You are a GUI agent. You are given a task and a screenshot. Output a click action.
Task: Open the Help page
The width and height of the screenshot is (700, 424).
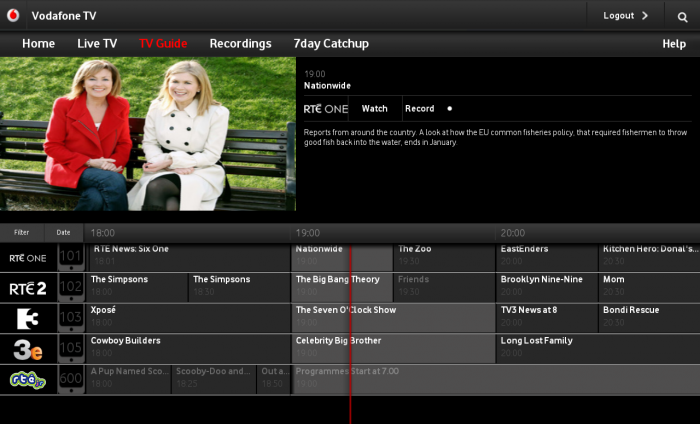tap(674, 44)
